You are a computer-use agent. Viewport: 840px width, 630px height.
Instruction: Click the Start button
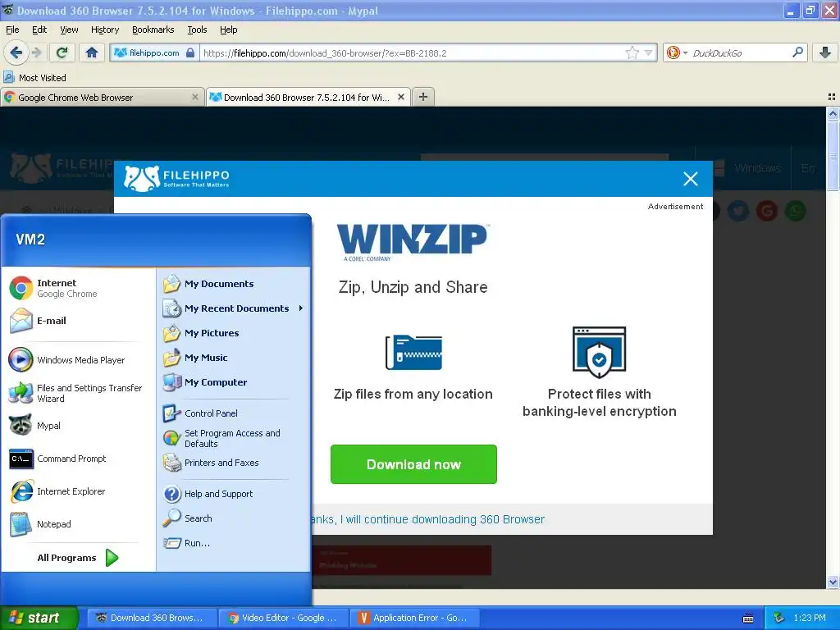(39, 618)
